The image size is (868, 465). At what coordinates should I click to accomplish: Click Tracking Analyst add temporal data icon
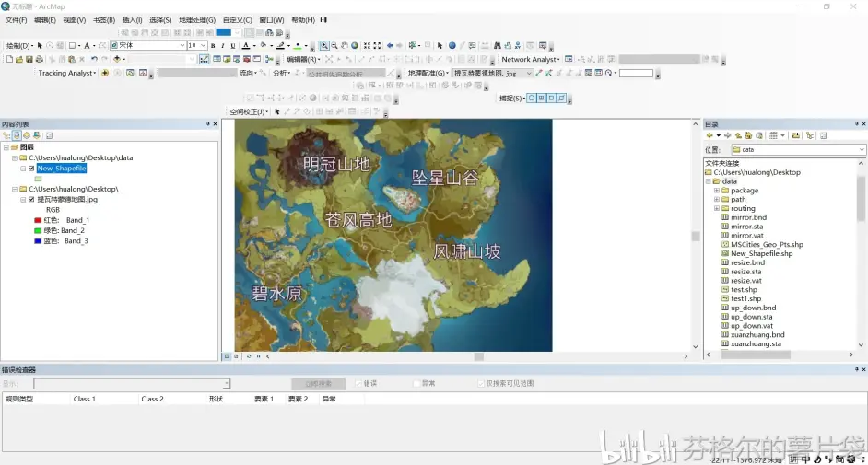coord(105,73)
